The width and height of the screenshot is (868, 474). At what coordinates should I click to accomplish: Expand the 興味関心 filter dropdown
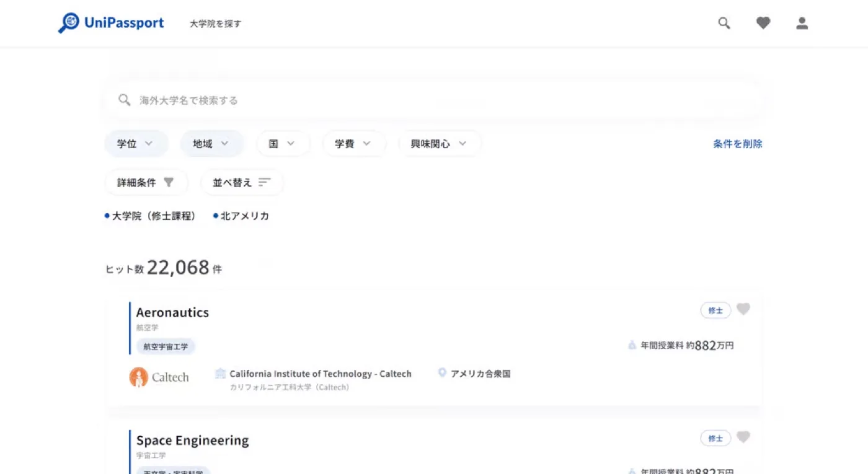pos(440,144)
